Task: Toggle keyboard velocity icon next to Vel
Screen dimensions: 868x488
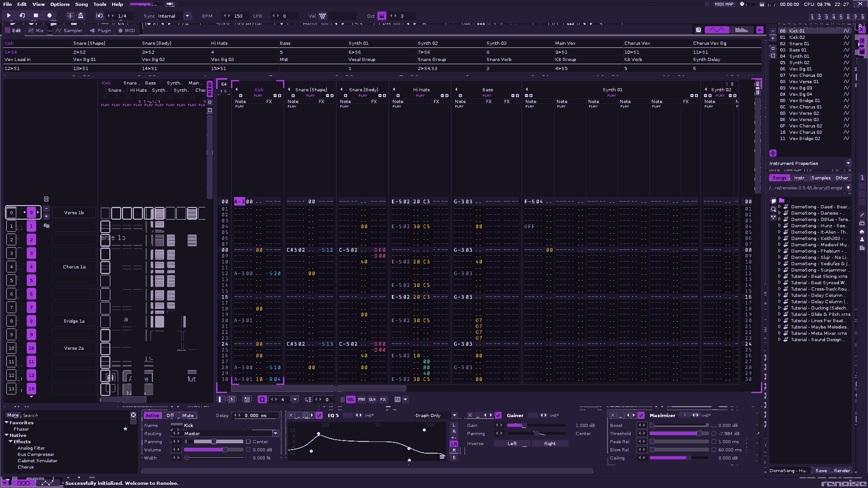Action: click(x=322, y=16)
